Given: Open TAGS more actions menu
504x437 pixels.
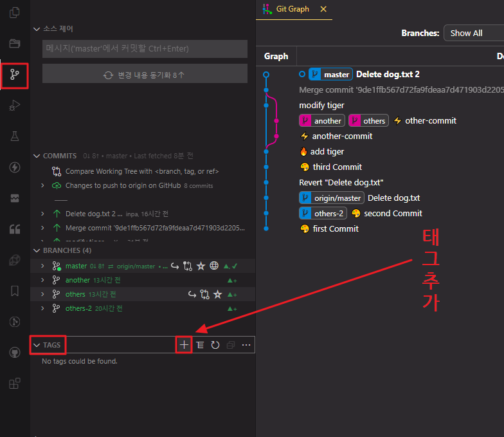Looking at the screenshot, I should tap(246, 345).
